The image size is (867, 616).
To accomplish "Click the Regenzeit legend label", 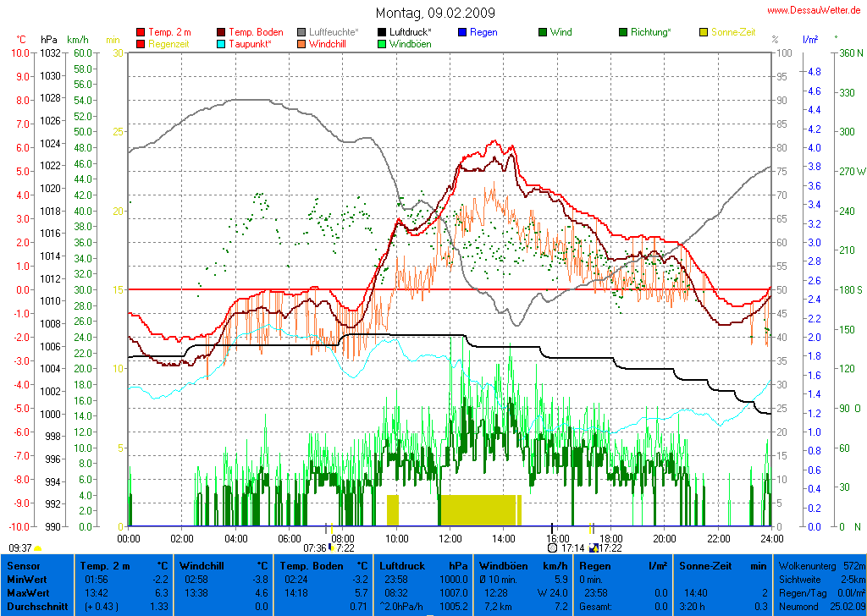I will [x=170, y=43].
